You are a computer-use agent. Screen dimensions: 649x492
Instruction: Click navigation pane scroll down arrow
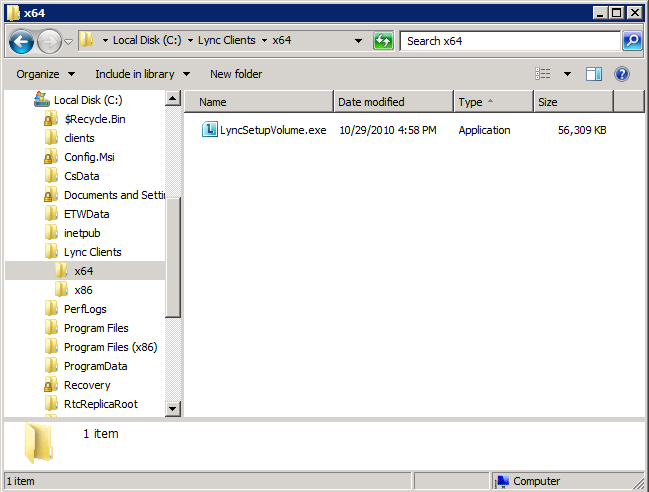click(x=173, y=409)
